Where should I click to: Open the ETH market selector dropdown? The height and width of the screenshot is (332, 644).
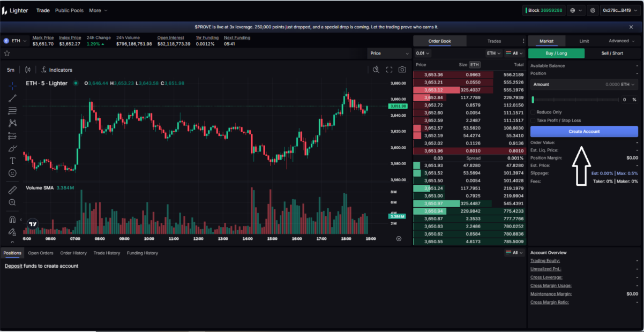point(15,41)
